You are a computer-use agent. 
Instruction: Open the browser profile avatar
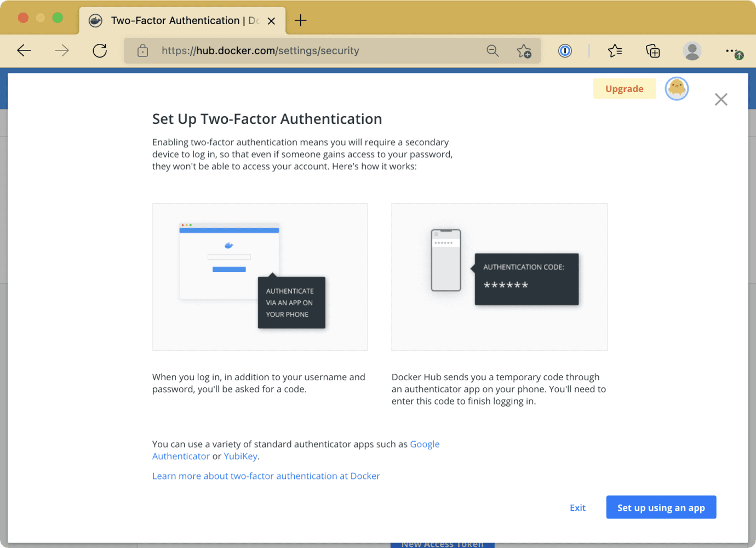(x=692, y=51)
